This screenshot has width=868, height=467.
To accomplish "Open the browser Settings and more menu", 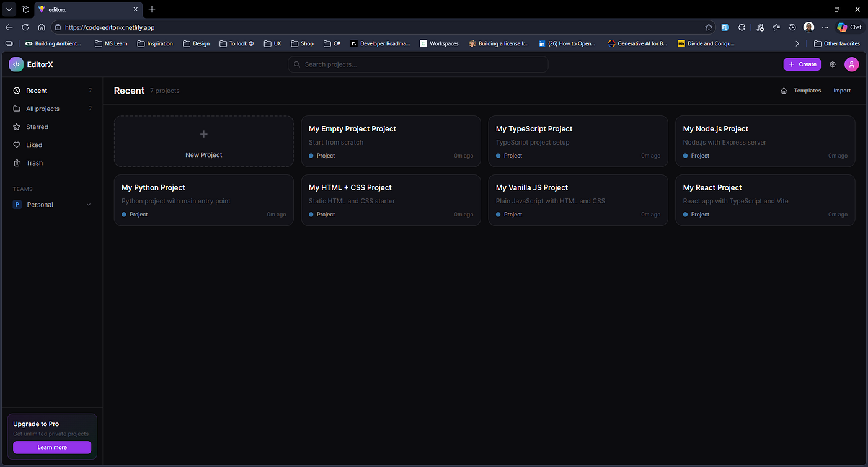I will tap(825, 27).
